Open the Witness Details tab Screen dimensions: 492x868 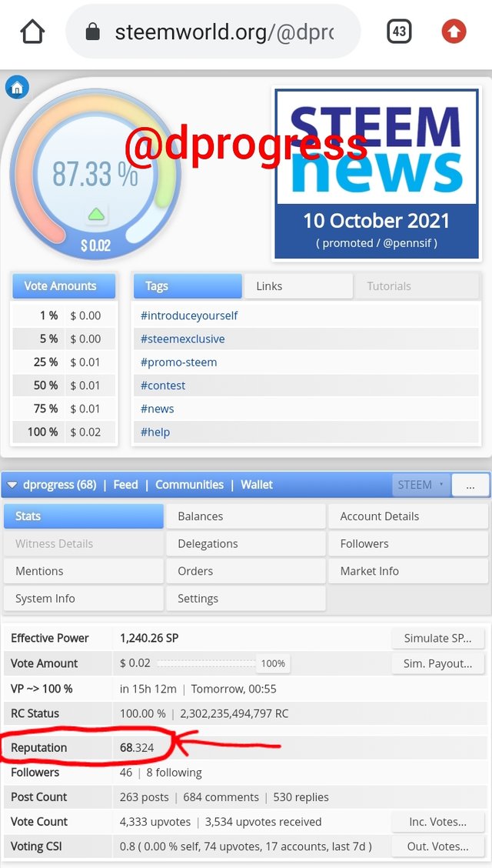pos(84,543)
